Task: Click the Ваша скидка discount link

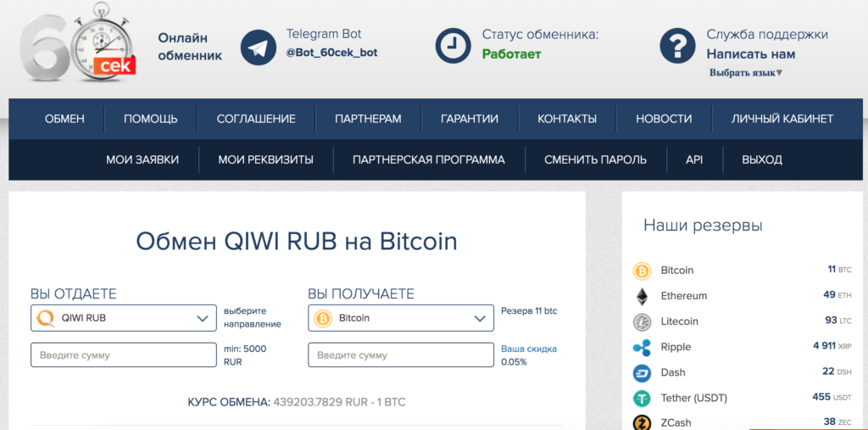Action: tap(529, 349)
